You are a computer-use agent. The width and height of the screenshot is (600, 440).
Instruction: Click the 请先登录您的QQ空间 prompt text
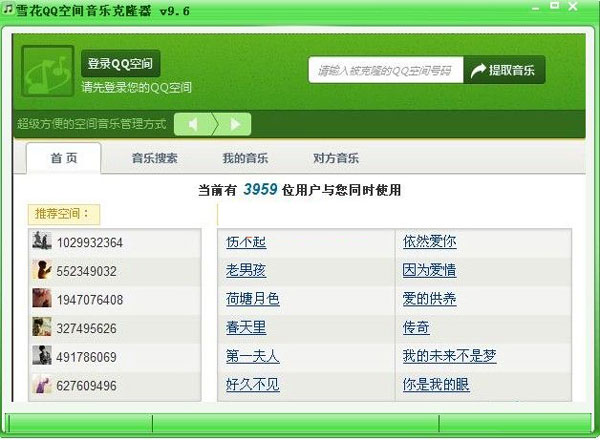click(x=136, y=88)
